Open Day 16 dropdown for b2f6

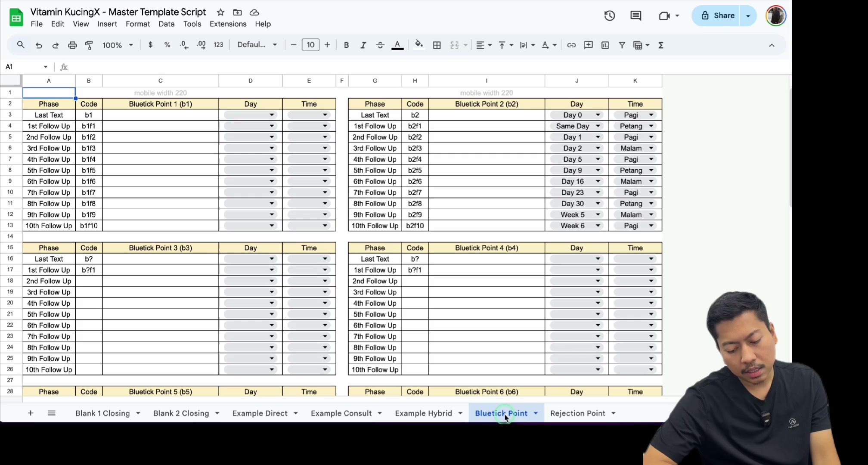577,181
